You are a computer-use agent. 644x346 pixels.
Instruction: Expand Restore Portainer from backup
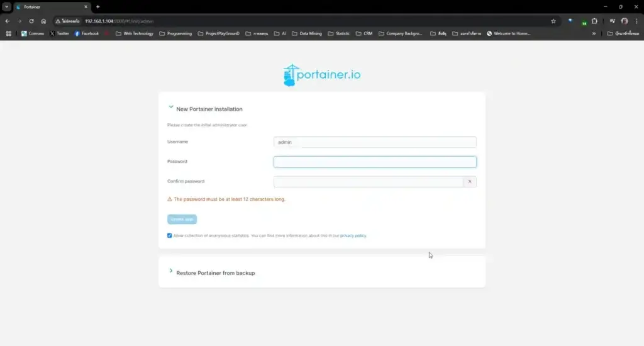[x=171, y=271]
